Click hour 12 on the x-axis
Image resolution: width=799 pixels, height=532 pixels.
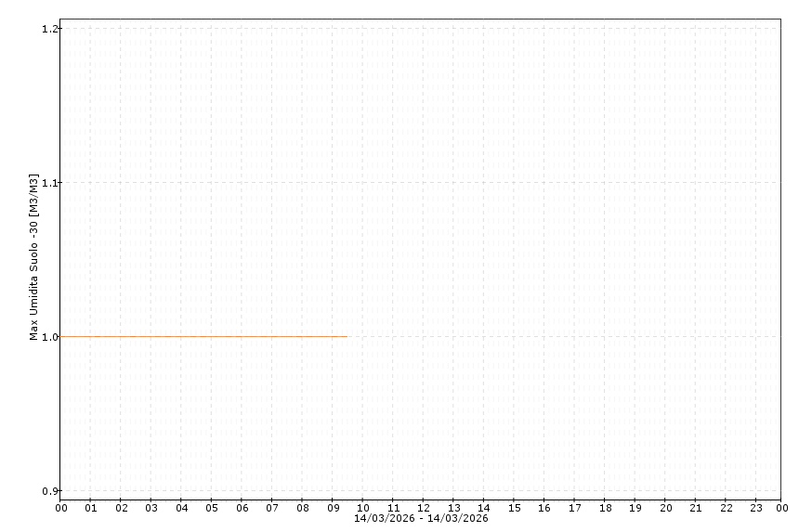click(x=424, y=508)
